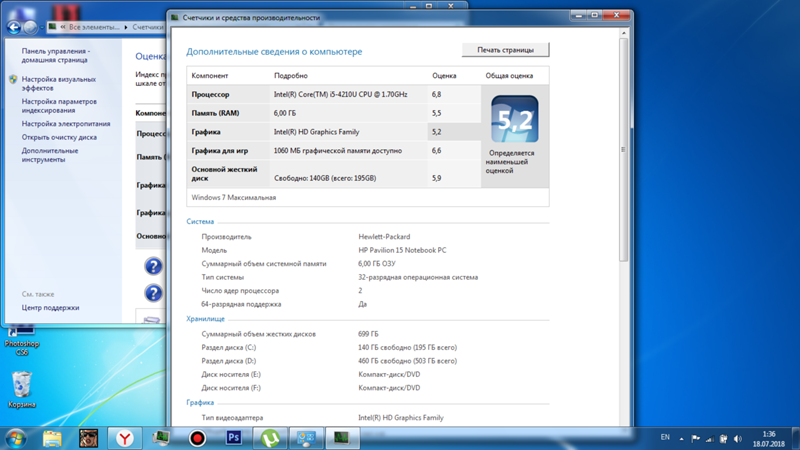Image resolution: width=800 pixels, height=450 pixels.
Task: Click the Память (RAM) row label
Action: 215,113
